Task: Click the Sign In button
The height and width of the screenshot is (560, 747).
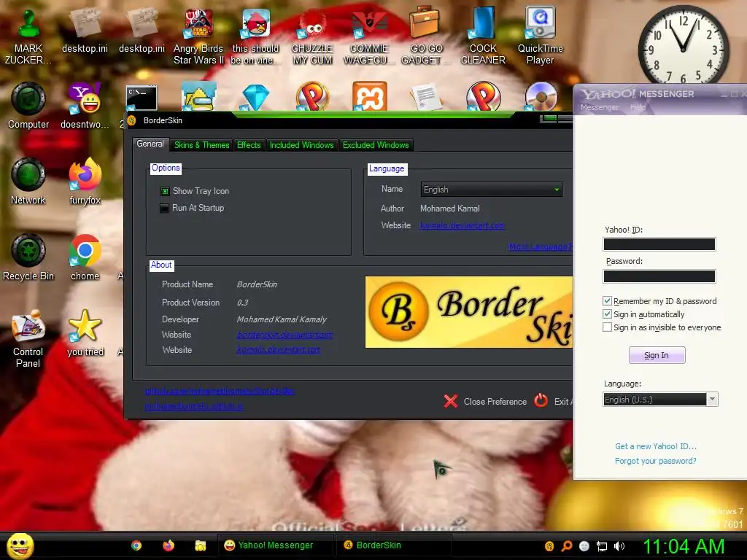Action: coord(657,355)
